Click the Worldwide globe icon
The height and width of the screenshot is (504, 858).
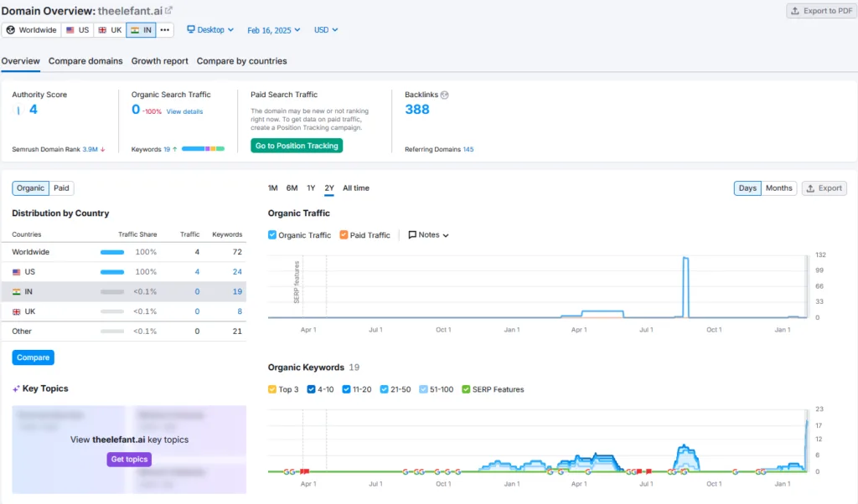[10, 30]
